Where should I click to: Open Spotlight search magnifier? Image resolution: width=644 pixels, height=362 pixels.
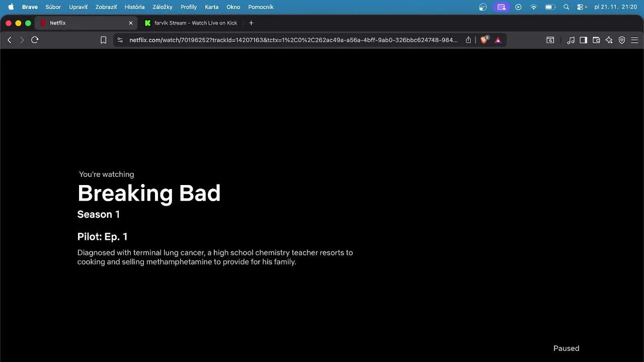pyautogui.click(x=567, y=7)
